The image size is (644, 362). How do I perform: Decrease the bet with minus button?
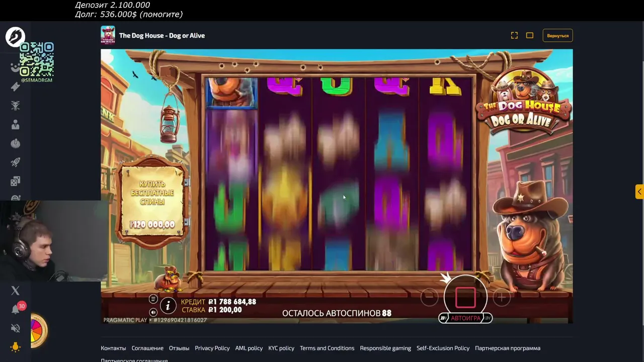point(429,298)
